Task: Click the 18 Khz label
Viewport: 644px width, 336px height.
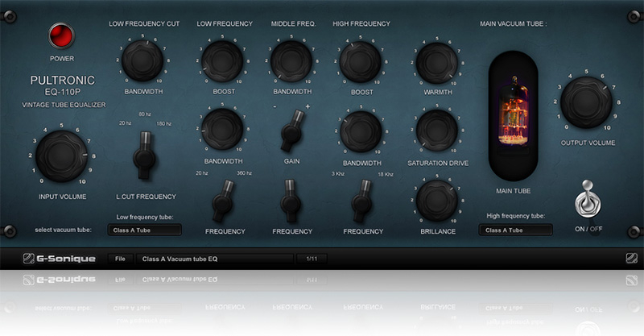Action: 386,174
